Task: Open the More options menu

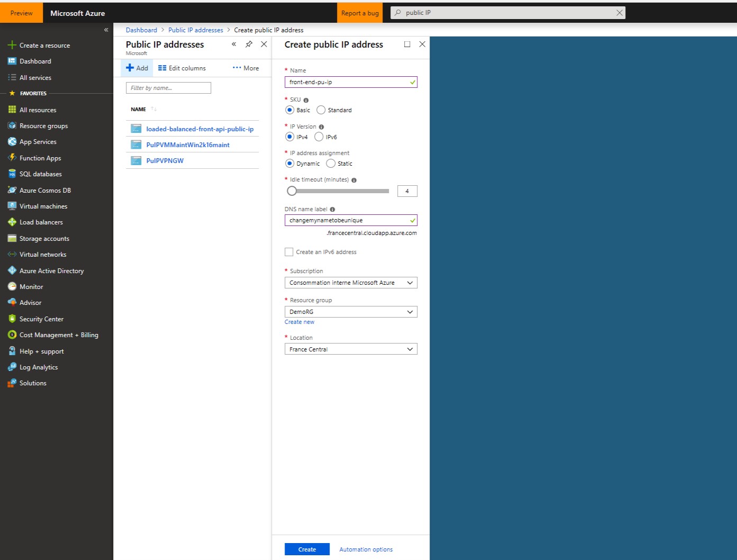Action: tap(246, 68)
